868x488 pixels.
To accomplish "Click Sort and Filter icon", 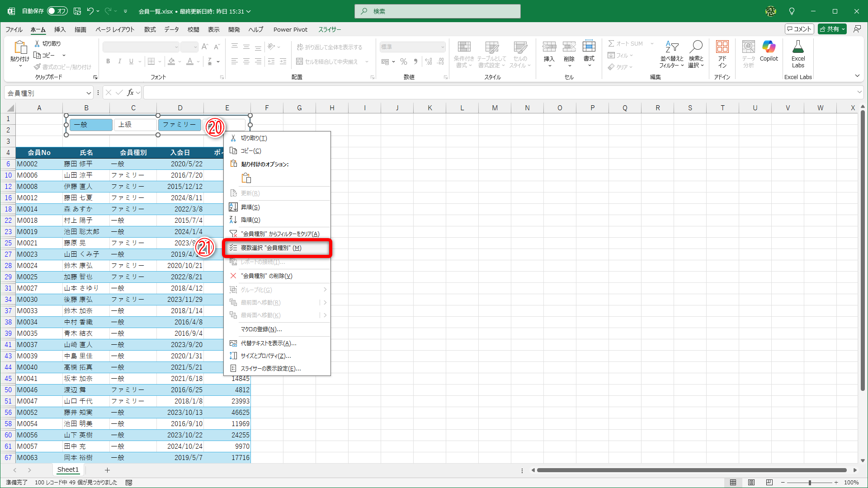I will coord(671,54).
